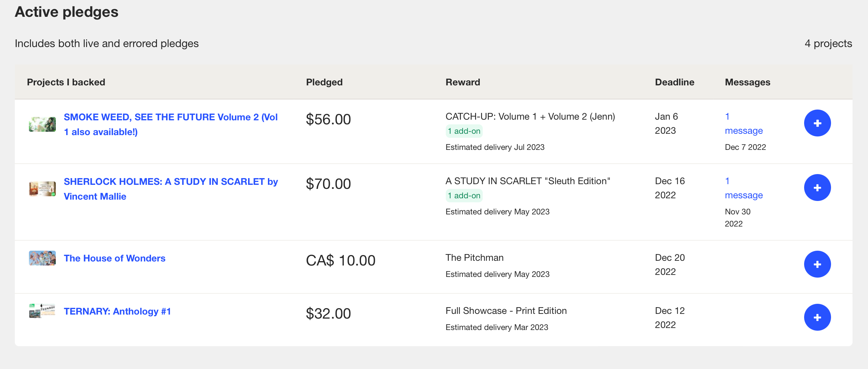This screenshot has width=868, height=369.
Task: Click the 1 add-on badge under Sleuth Edition
Action: click(464, 196)
